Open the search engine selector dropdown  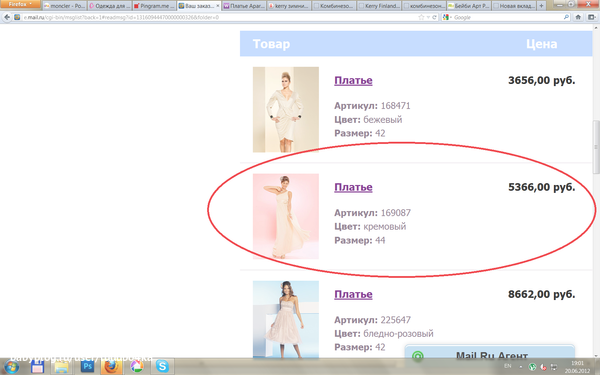pyautogui.click(x=447, y=17)
